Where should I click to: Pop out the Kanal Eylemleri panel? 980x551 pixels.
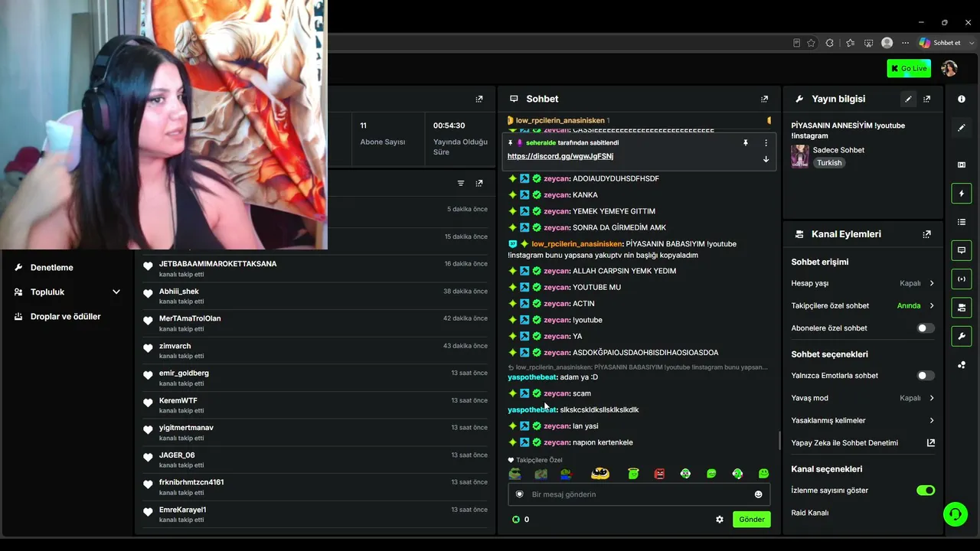click(926, 234)
